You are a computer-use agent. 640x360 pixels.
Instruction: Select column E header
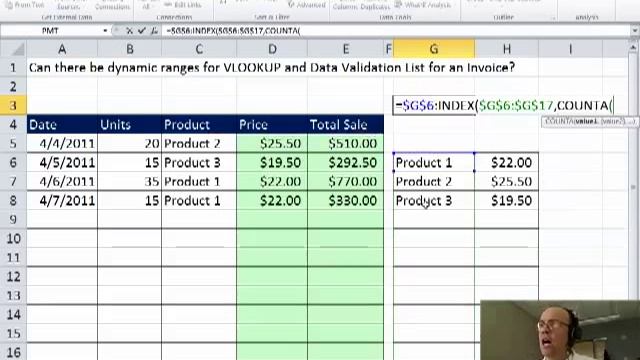point(345,49)
